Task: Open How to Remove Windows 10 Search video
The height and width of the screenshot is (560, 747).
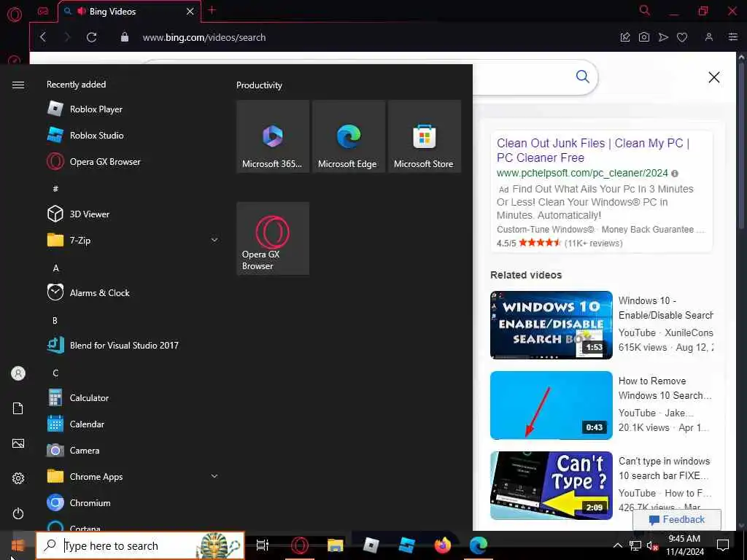Action: point(551,405)
